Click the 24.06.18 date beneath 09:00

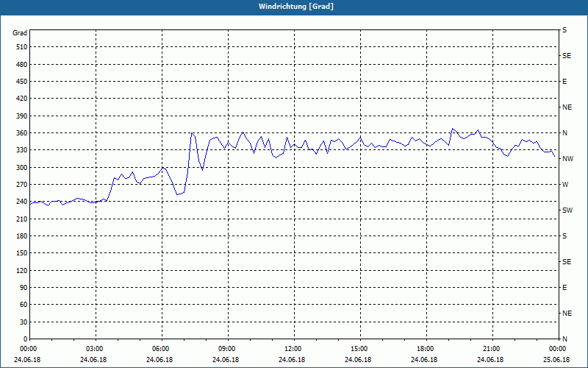tap(226, 360)
